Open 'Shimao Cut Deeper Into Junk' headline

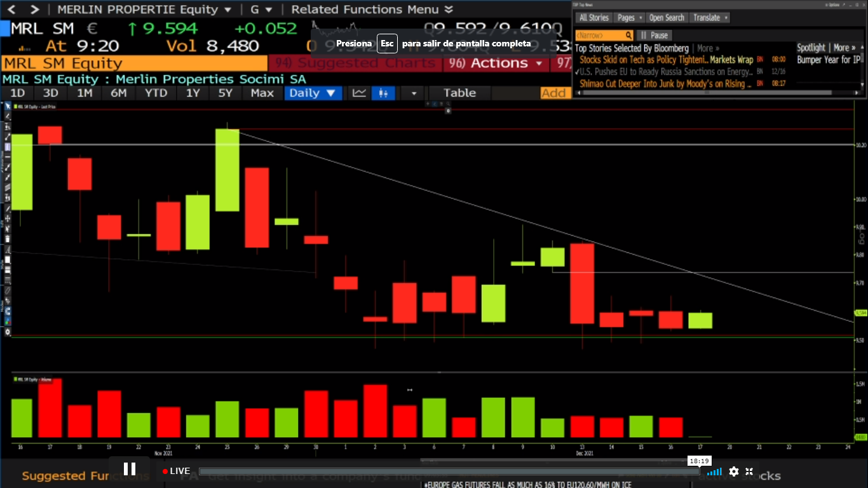[x=666, y=84]
